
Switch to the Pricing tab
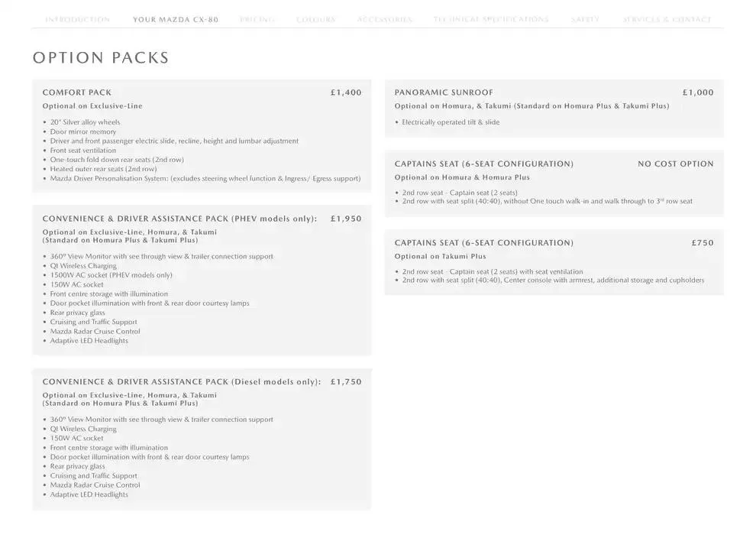(257, 20)
